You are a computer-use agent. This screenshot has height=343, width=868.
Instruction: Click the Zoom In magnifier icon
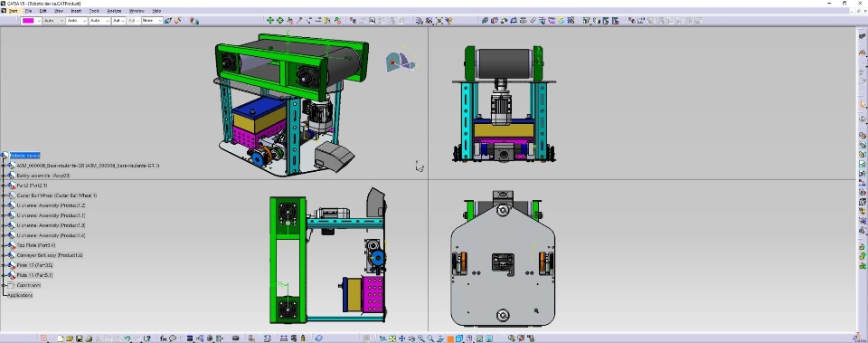click(x=420, y=338)
